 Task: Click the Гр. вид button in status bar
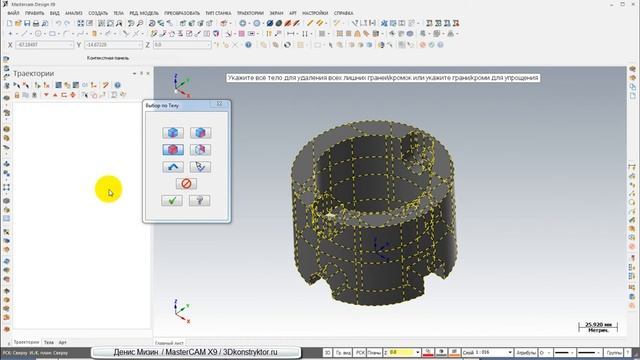click(343, 352)
